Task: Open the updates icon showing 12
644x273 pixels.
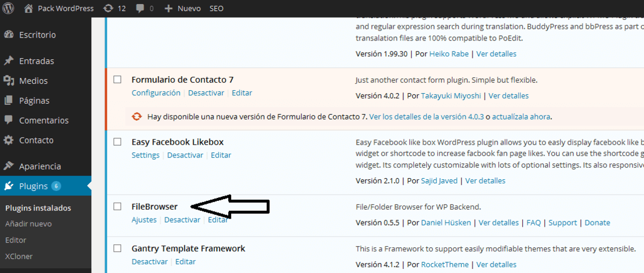Action: tap(108, 8)
